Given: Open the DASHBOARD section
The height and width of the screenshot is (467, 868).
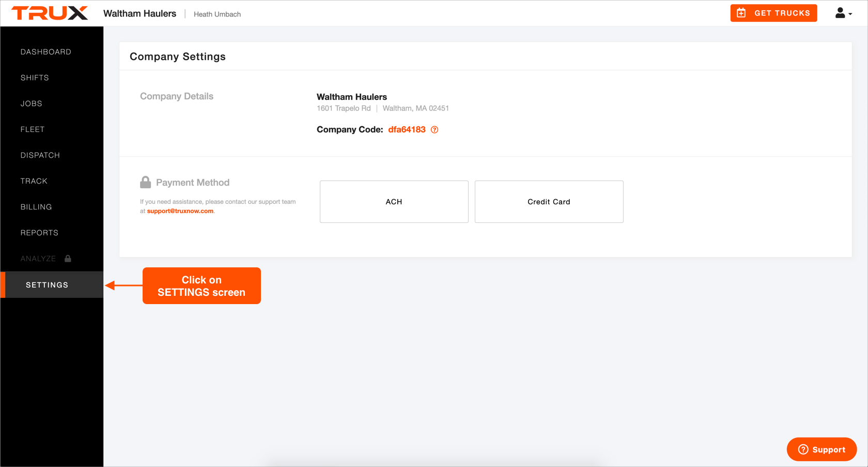Looking at the screenshot, I should tap(46, 52).
